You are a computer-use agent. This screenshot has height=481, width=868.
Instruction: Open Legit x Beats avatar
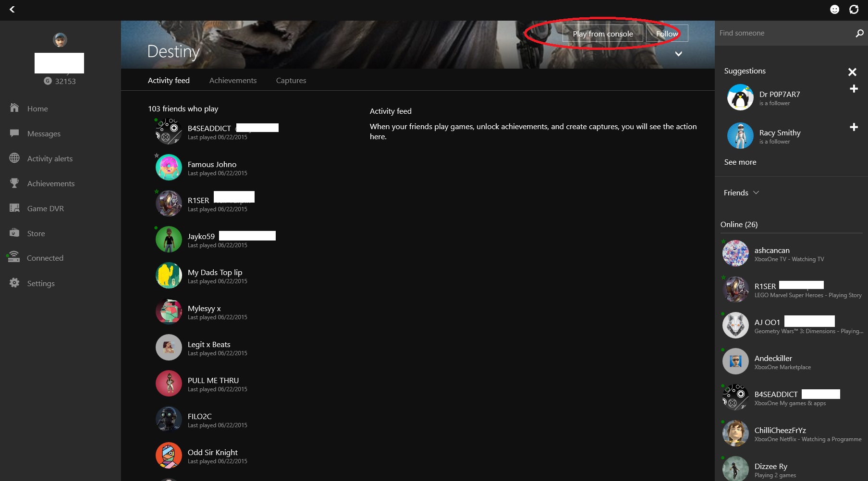(x=169, y=348)
